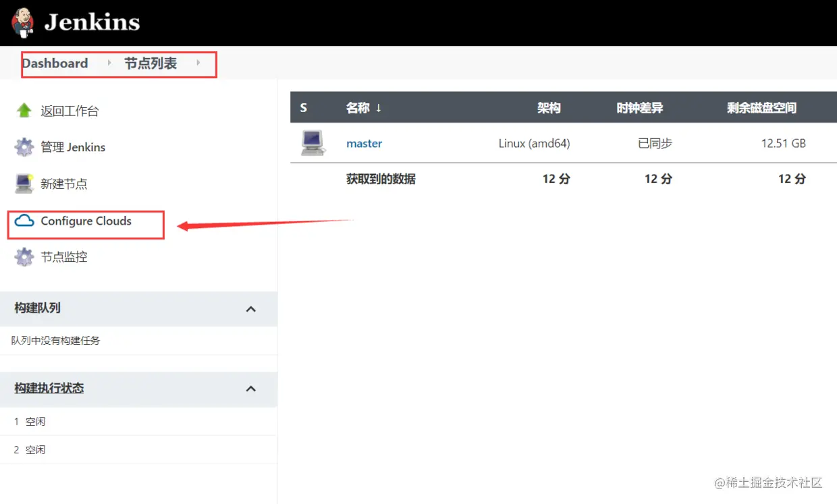Click the 12.51 GB disk space cell
The width and height of the screenshot is (837, 504).
[784, 144]
